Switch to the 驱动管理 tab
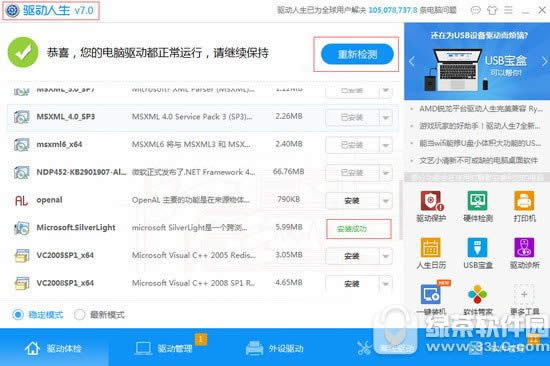Screen dimensions: 550x366 pyautogui.click(x=164, y=348)
